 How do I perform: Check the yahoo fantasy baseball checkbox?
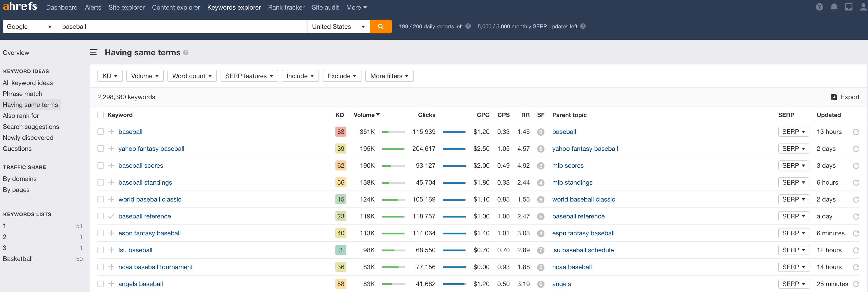pos(100,149)
